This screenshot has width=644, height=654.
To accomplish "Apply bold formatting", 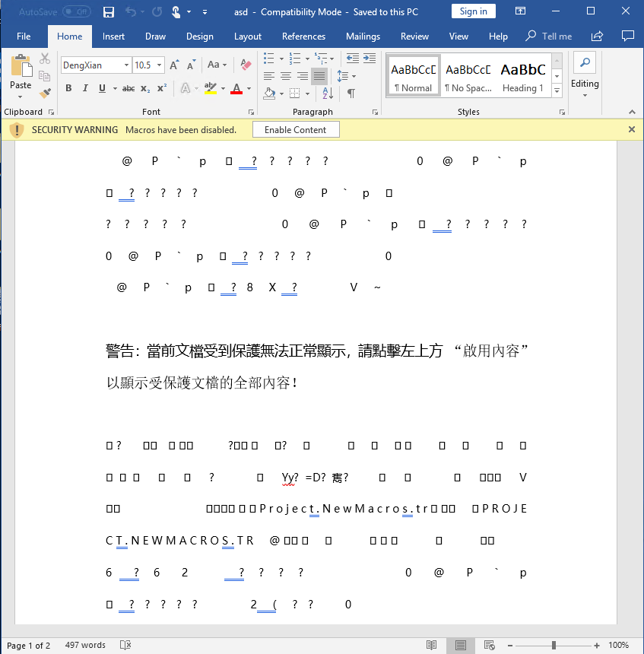I will (68, 88).
